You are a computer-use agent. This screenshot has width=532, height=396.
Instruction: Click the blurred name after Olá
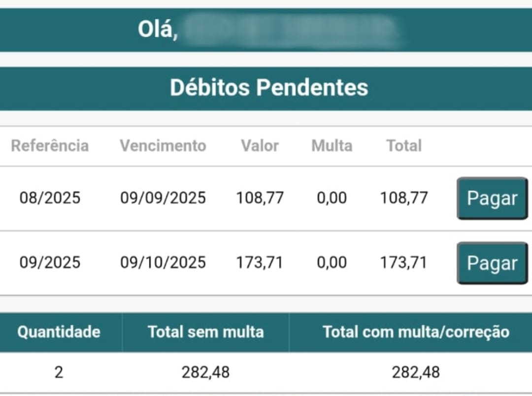[x=291, y=31]
